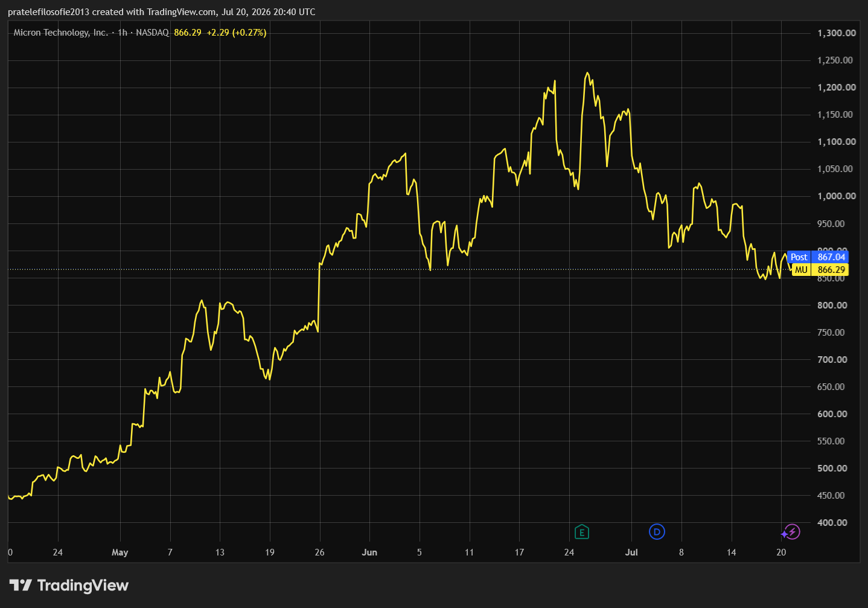This screenshot has width=868, height=608.
Task: Click the Jul label on time axis
Action: (x=631, y=552)
